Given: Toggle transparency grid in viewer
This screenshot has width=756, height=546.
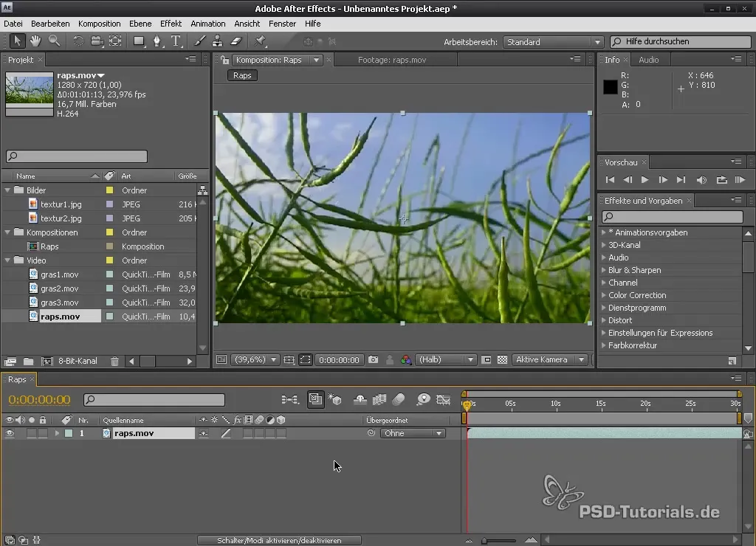Looking at the screenshot, I should pos(502,359).
